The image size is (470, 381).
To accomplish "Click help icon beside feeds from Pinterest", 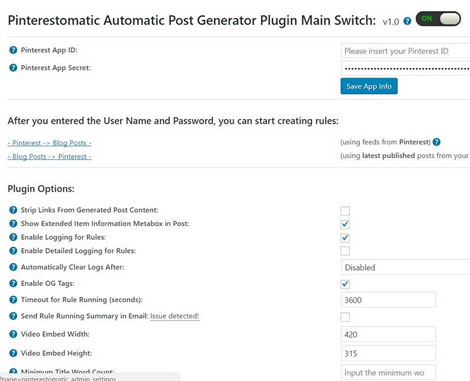I will (x=436, y=142).
